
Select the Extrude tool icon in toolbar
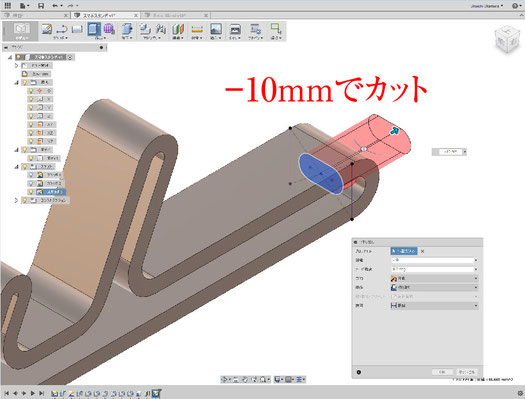coord(94,29)
